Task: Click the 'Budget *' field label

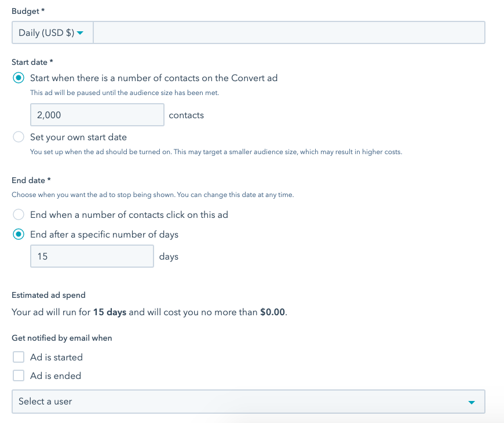Action: [29, 12]
